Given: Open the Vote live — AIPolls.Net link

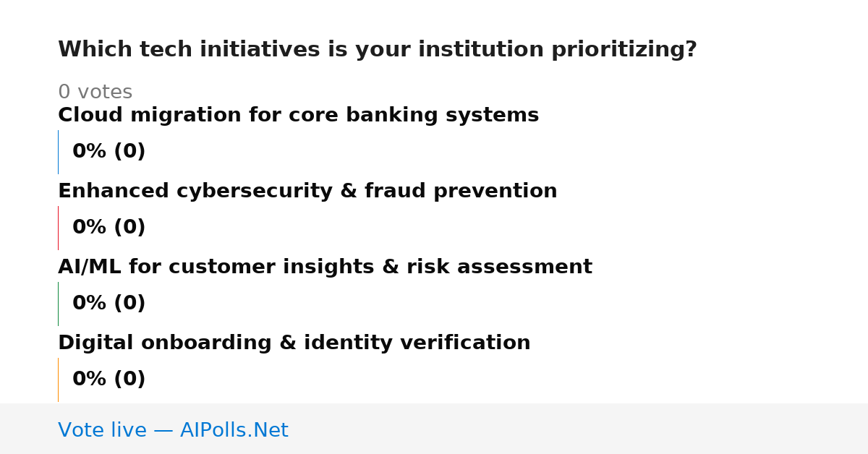Looking at the screenshot, I should (173, 431).
